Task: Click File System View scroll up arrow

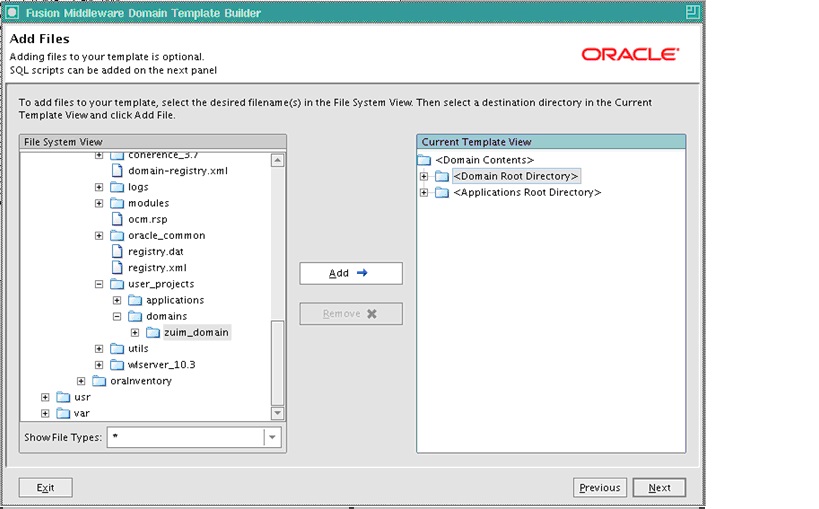Action: (x=277, y=160)
